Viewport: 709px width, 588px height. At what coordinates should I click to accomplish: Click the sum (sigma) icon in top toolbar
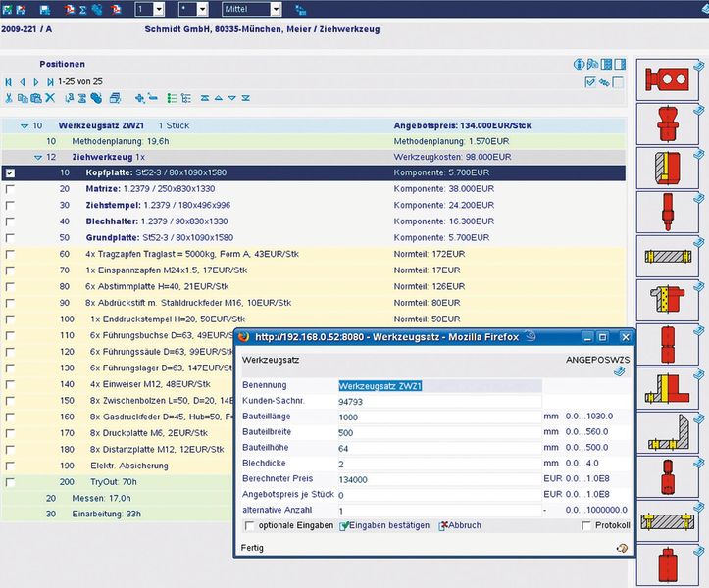[x=82, y=10]
